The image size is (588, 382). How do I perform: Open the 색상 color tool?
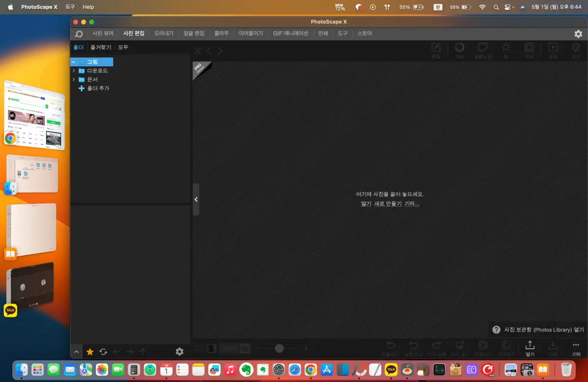tap(459, 50)
